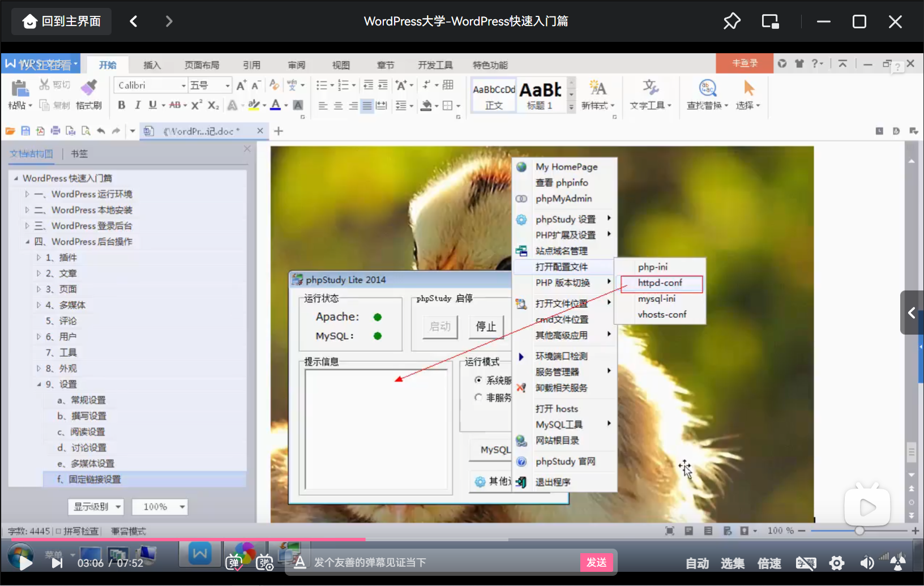Click the volume speaker icon
This screenshot has height=586, width=924.
pyautogui.click(x=867, y=563)
